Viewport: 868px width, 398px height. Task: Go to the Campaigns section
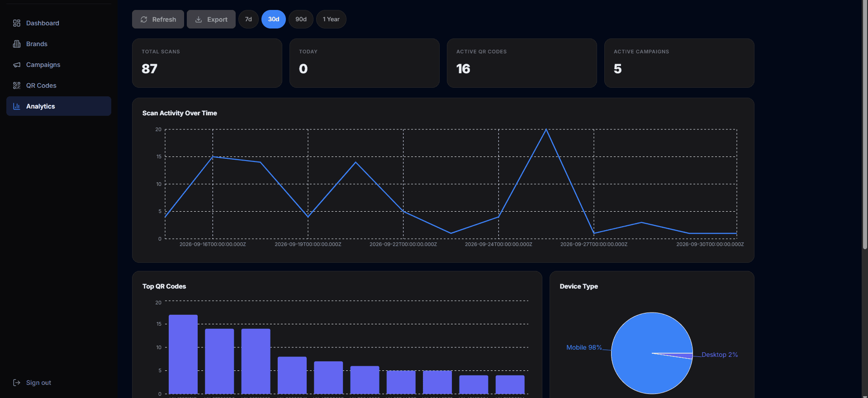pyautogui.click(x=59, y=65)
